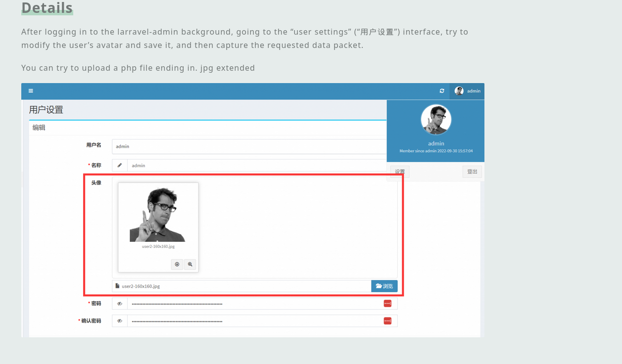Toggle eye visibility icon for 密码
The width and height of the screenshot is (622, 364).
click(120, 304)
